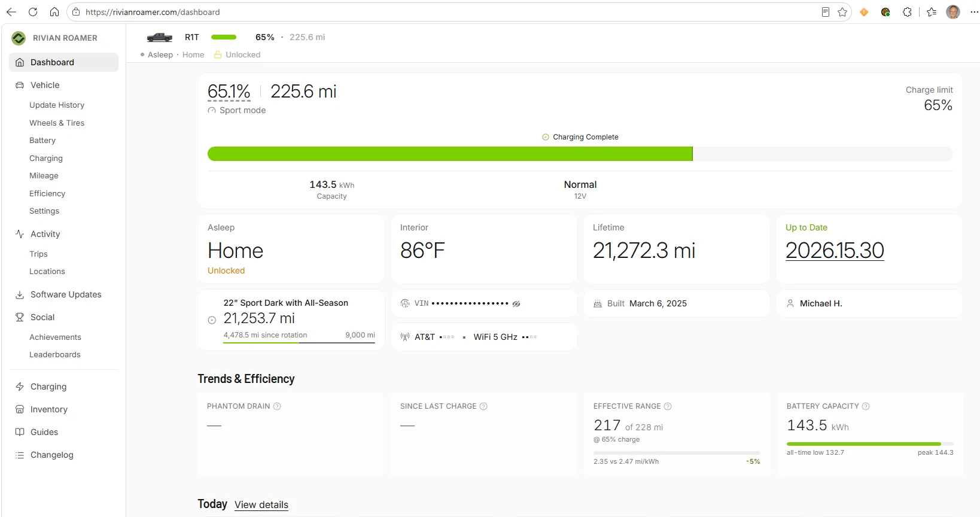The height and width of the screenshot is (517, 980).
Task: Click the factory icon beside Built date
Action: tap(598, 303)
